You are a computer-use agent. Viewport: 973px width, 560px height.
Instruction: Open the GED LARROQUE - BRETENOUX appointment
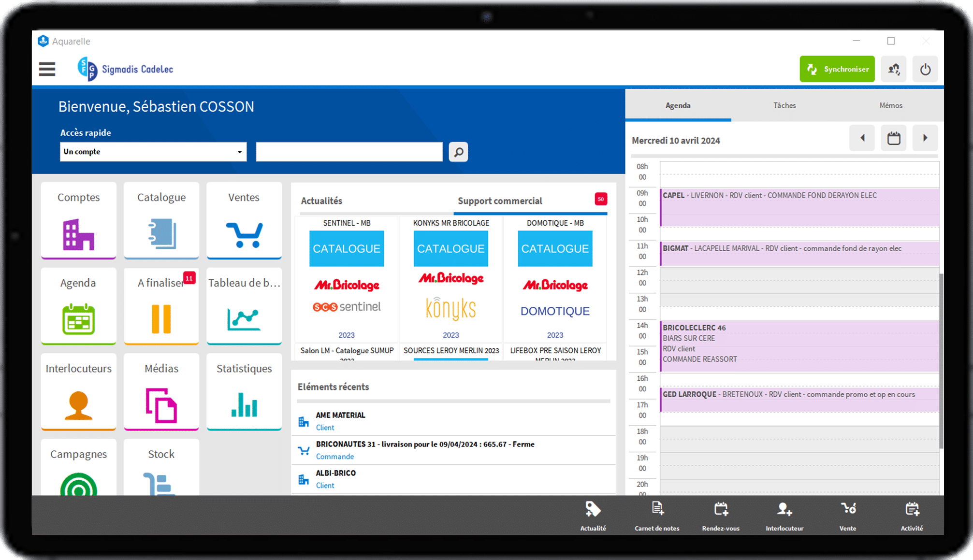tap(799, 400)
